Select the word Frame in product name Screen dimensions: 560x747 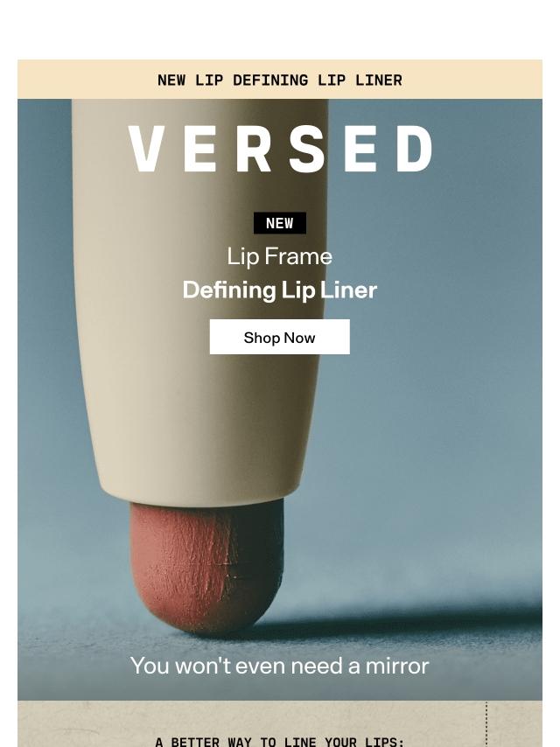298,256
